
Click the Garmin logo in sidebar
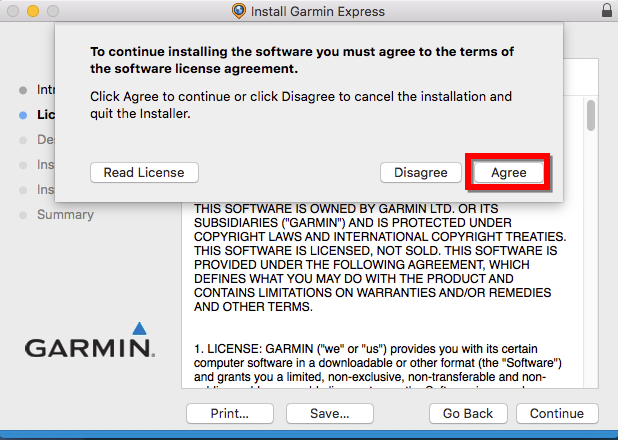[x=90, y=340]
